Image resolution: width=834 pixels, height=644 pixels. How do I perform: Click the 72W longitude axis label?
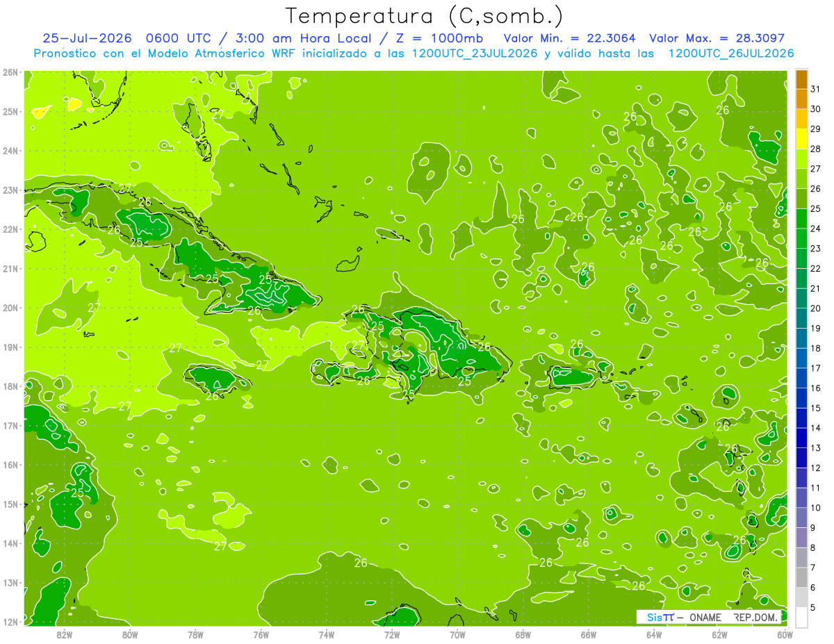(392, 634)
